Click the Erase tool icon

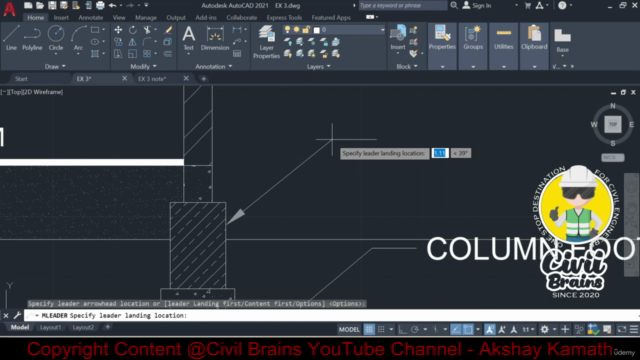pos(168,30)
